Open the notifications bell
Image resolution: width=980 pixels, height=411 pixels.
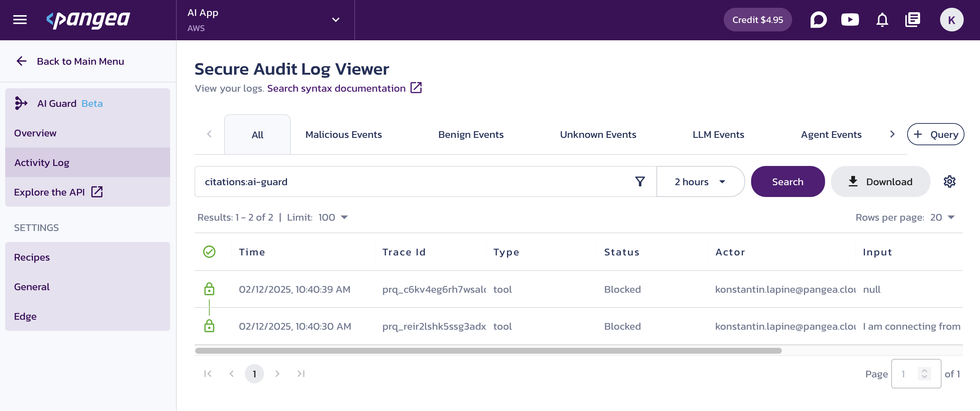(882, 20)
